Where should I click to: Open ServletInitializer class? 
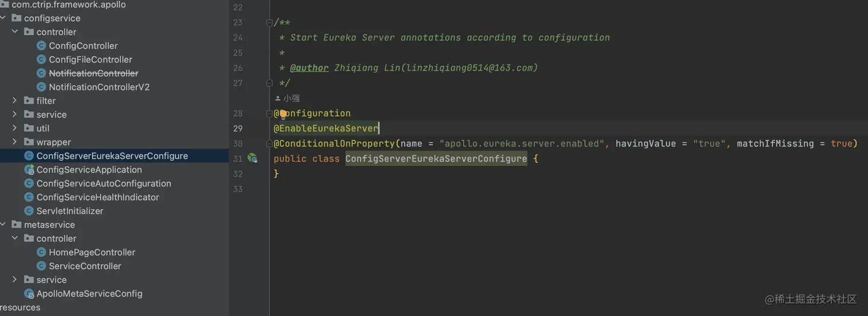point(70,211)
